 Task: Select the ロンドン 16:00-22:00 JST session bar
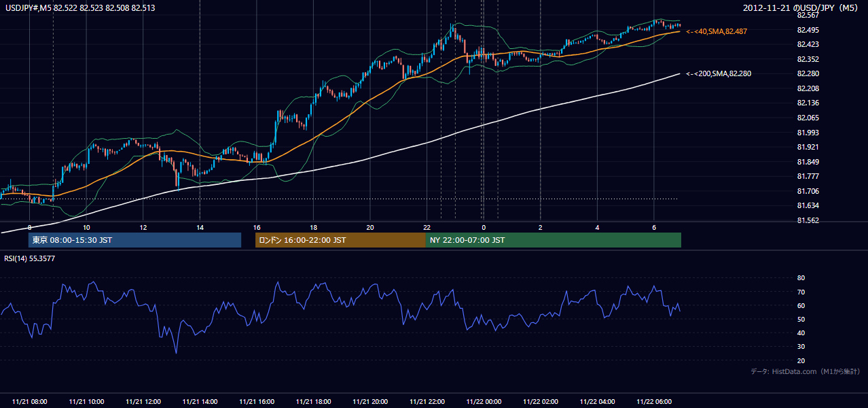[340, 240]
